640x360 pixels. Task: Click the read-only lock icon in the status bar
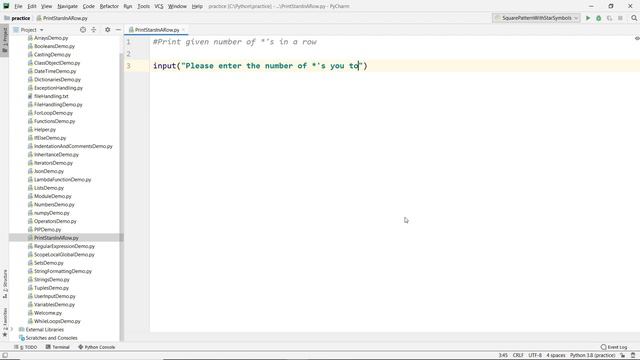tap(623, 355)
